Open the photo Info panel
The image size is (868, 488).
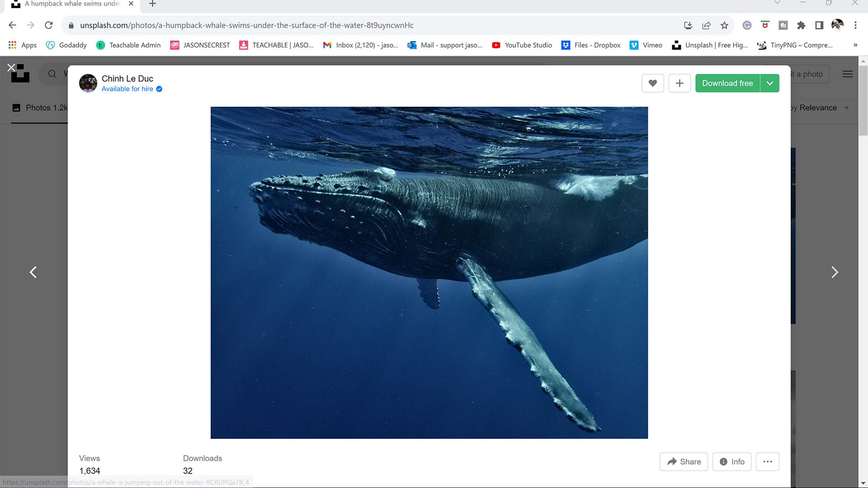(x=732, y=462)
